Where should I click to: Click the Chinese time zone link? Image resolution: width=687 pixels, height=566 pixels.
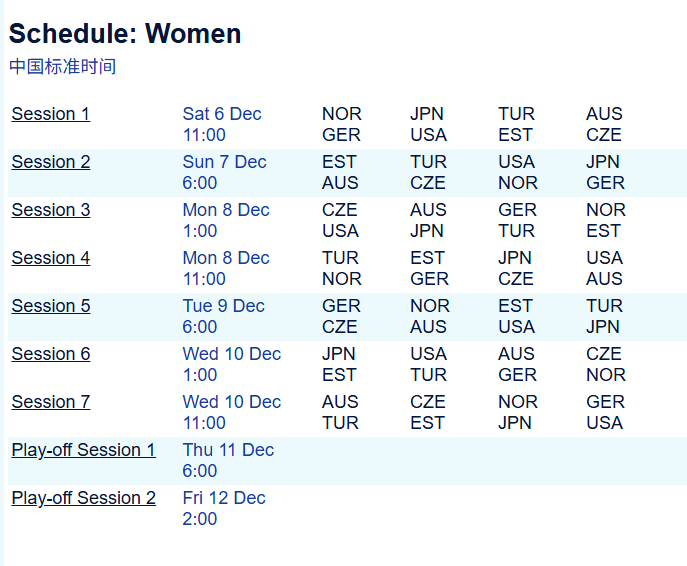pos(63,67)
